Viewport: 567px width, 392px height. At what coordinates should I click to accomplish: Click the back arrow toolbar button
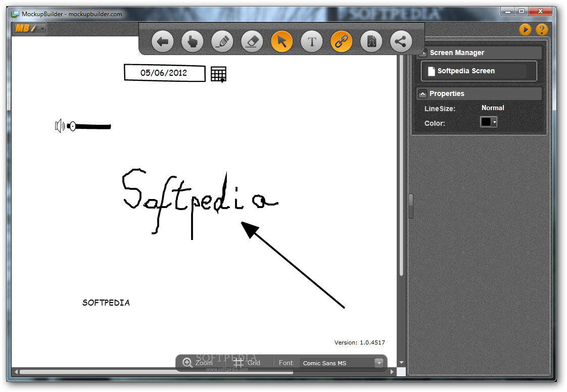(x=162, y=41)
